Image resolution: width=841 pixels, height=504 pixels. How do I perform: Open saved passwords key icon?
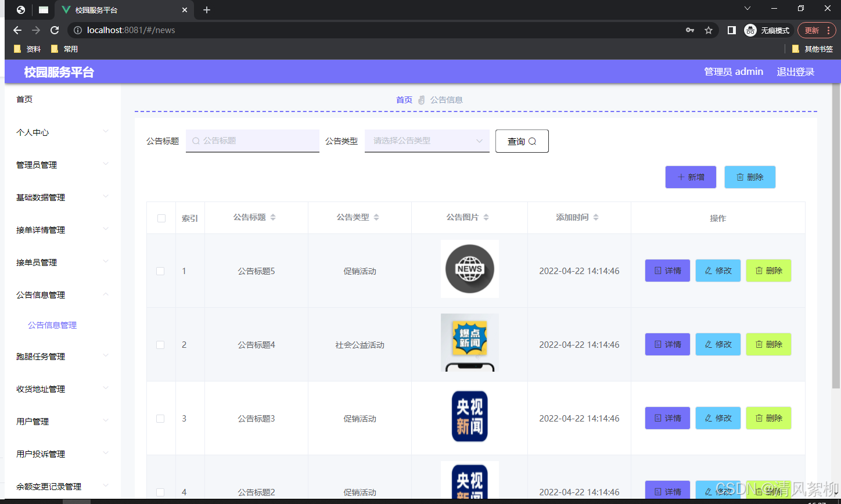(690, 30)
